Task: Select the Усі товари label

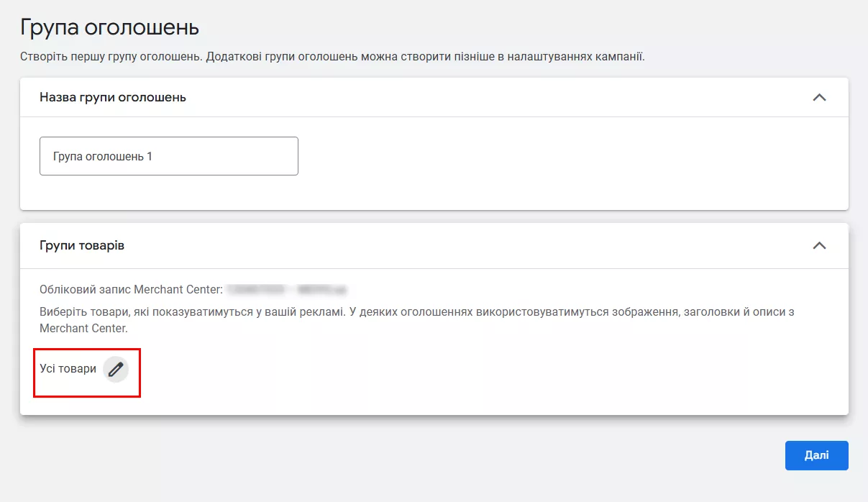Action: click(x=68, y=369)
